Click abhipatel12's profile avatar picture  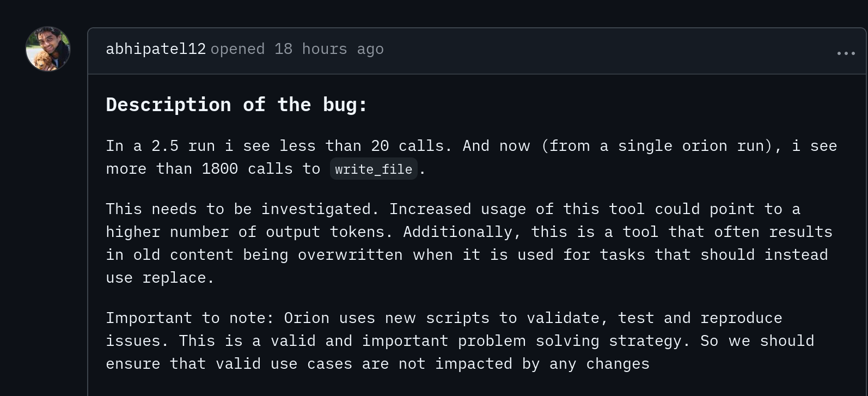tap(48, 49)
